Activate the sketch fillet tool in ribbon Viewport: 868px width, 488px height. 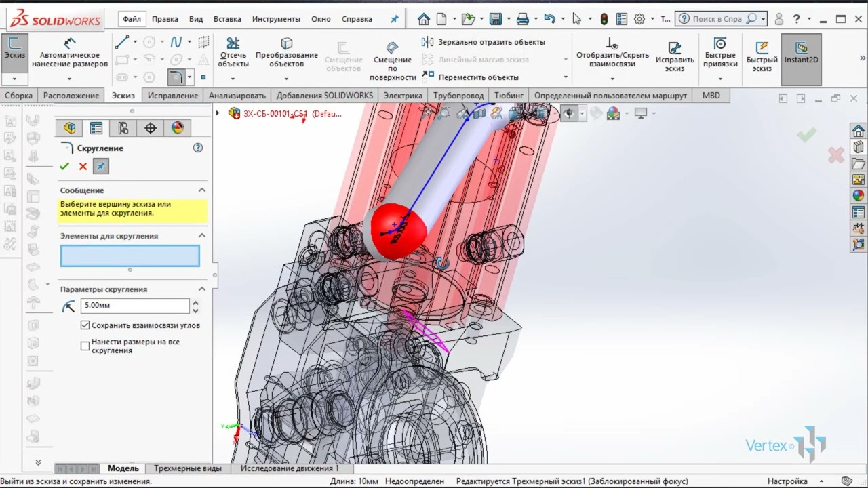click(x=176, y=77)
